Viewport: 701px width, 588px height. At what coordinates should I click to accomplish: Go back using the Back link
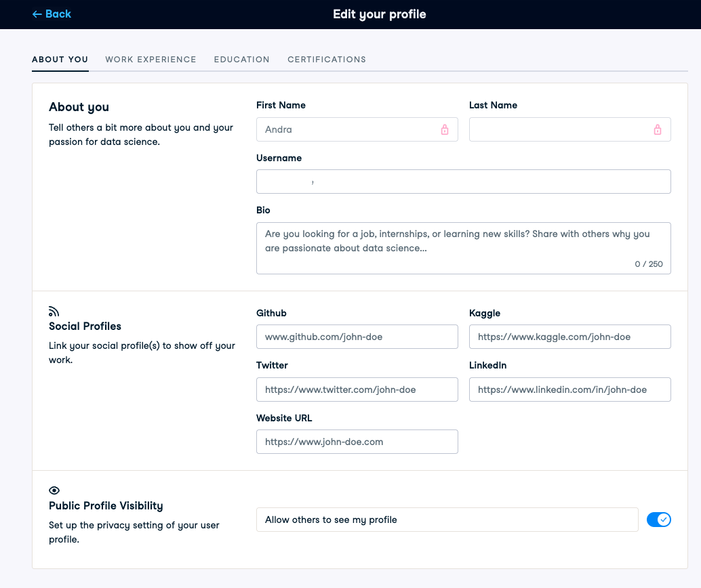click(x=52, y=14)
